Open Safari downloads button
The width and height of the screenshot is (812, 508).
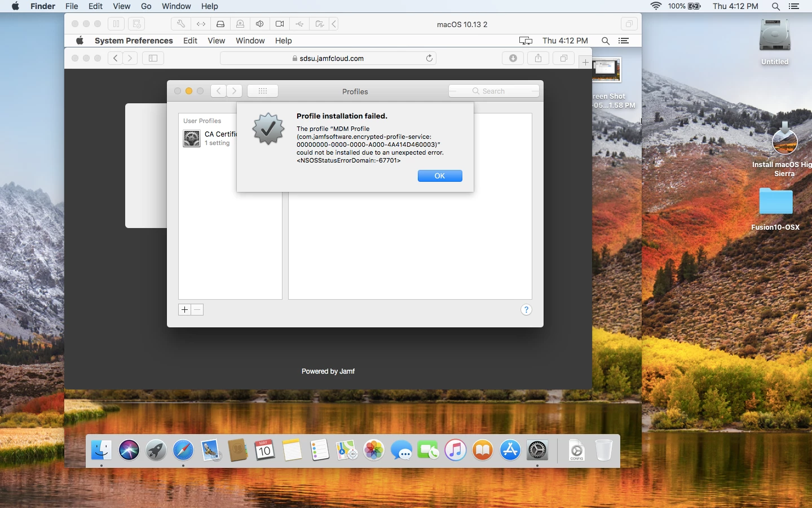click(513, 58)
